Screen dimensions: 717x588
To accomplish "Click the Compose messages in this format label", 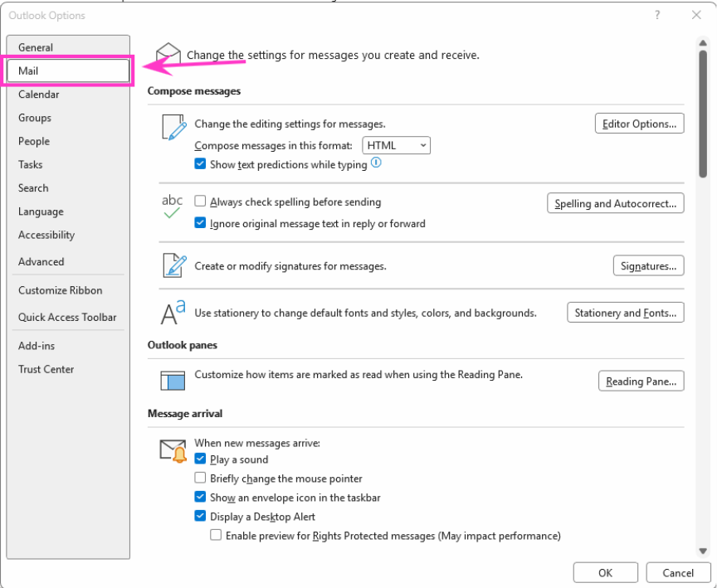I will click(x=274, y=146).
